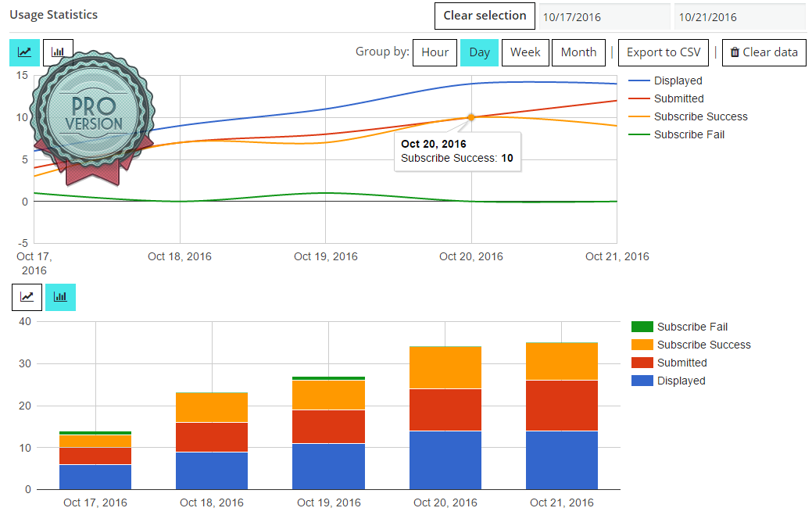Screen dimensions: 812x515
Task: Group statistics by Month
Action: (x=578, y=52)
